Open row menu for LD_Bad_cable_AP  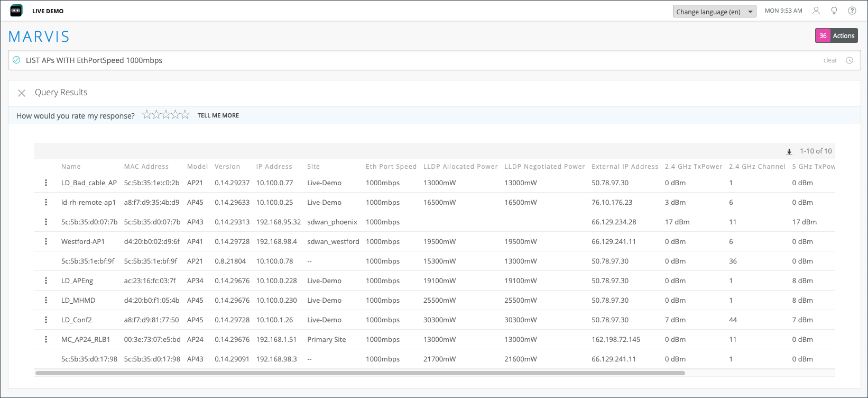tap(46, 183)
